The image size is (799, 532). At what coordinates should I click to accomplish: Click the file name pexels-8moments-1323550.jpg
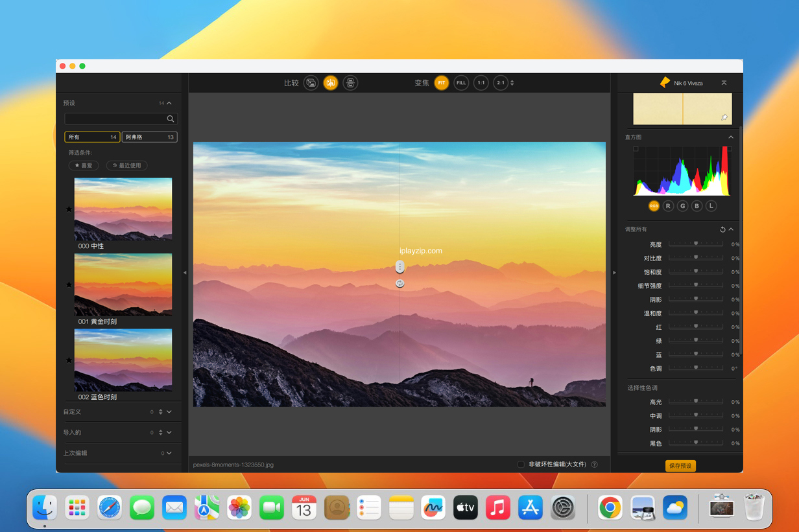tap(233, 465)
